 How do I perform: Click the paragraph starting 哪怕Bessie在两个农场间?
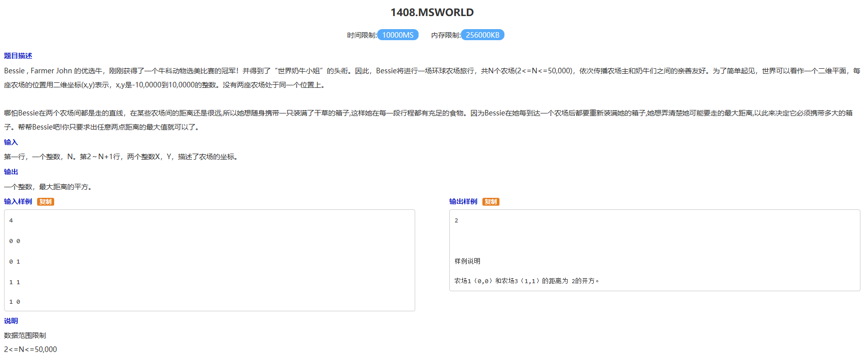point(429,120)
